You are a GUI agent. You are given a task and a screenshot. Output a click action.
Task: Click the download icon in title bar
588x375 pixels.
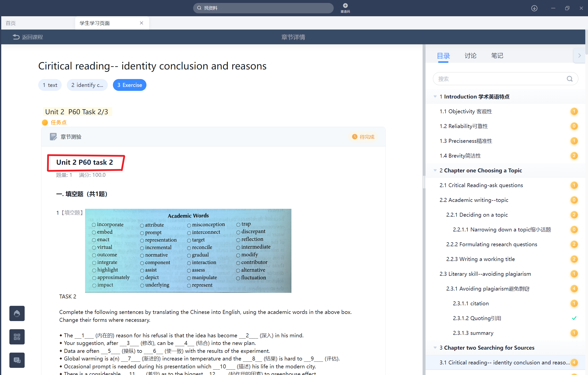point(534,8)
